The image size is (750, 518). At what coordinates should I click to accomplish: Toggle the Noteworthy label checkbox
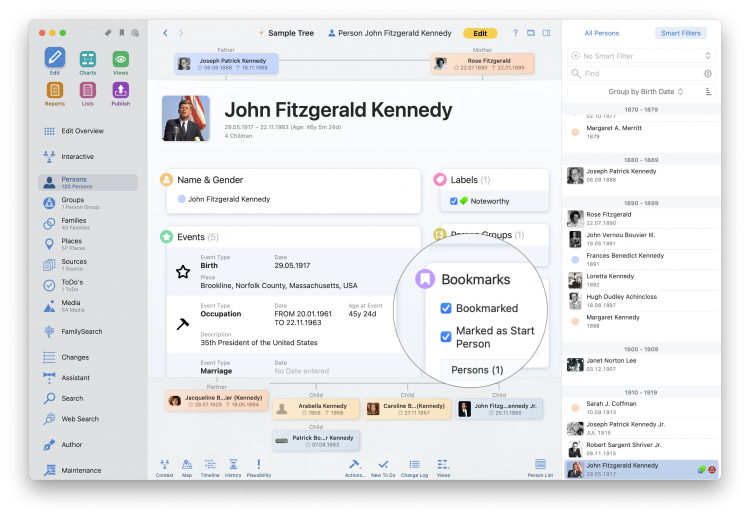pos(453,201)
